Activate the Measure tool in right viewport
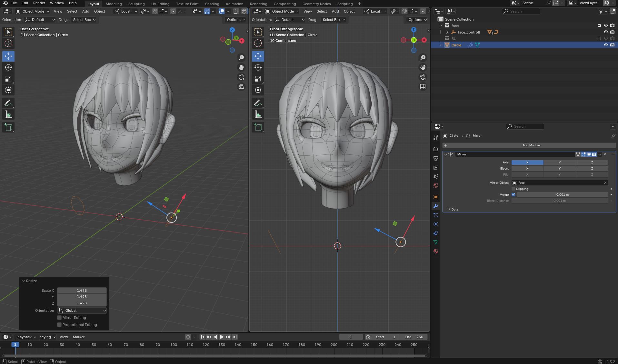The height and width of the screenshot is (364, 618). coord(258,114)
